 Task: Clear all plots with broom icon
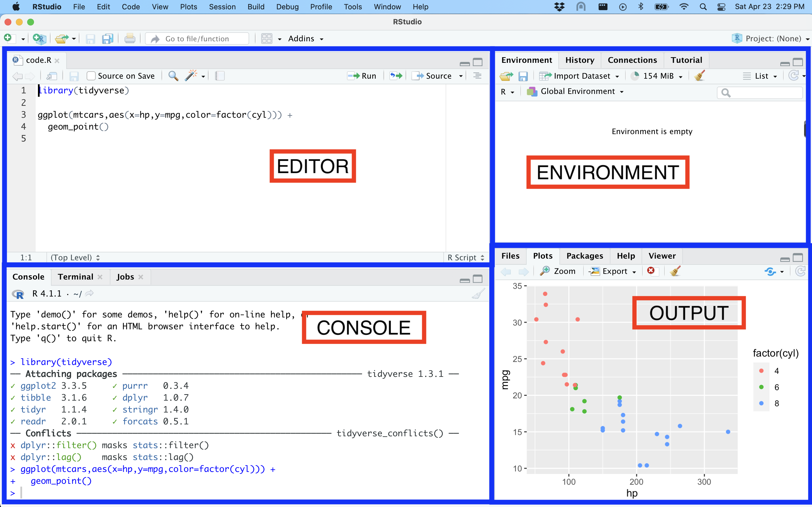[675, 271]
